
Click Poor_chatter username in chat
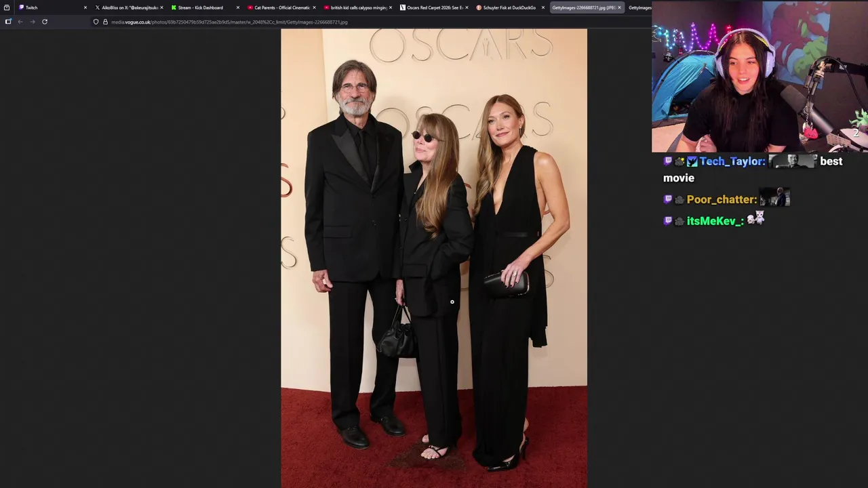[x=722, y=200]
